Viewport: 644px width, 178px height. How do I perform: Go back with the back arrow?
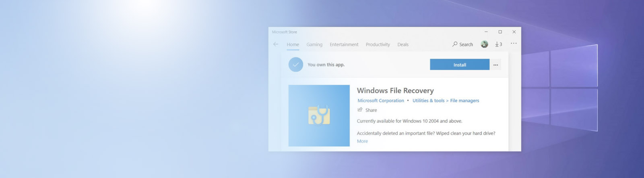point(276,44)
